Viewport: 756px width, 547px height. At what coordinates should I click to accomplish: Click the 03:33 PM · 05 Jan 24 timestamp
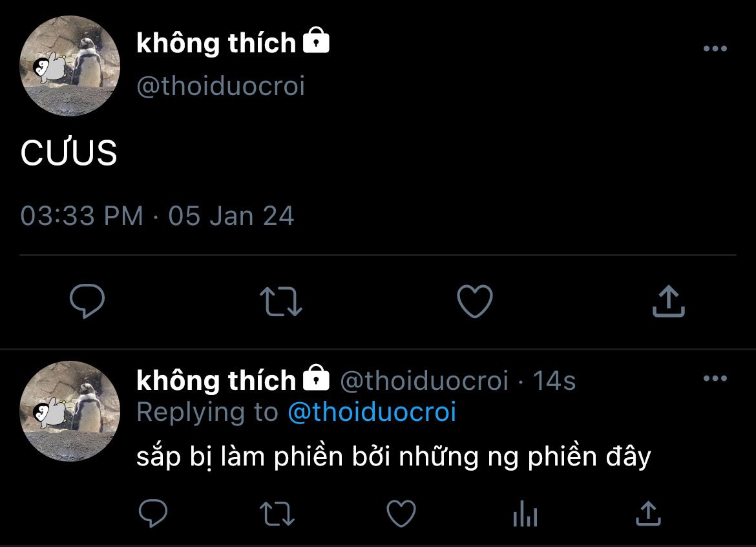157,216
